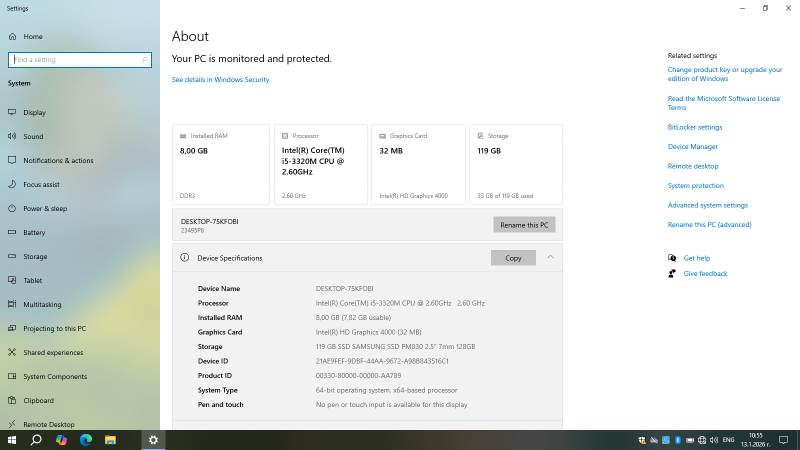Open Device Manager from related settings
The height and width of the screenshot is (450, 800).
tap(692, 147)
